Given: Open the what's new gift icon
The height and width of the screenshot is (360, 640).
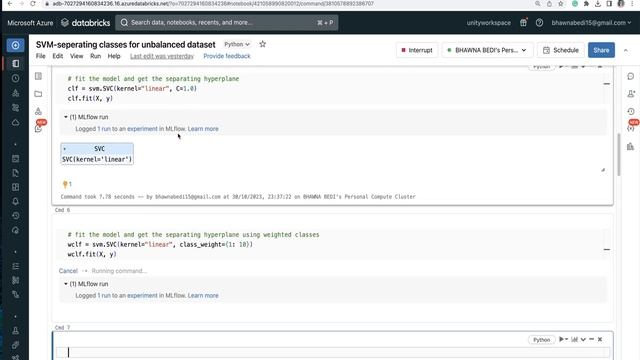Looking at the screenshot, I should point(523,23).
